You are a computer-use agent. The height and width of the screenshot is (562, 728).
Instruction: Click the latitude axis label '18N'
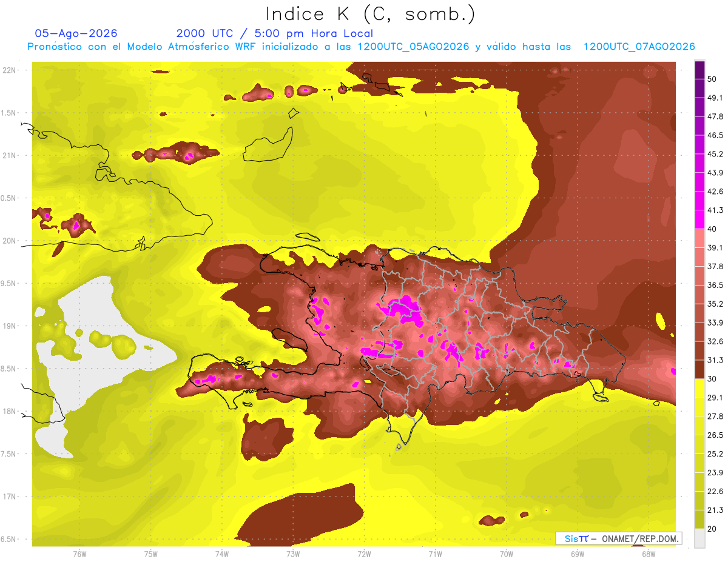pos(10,411)
